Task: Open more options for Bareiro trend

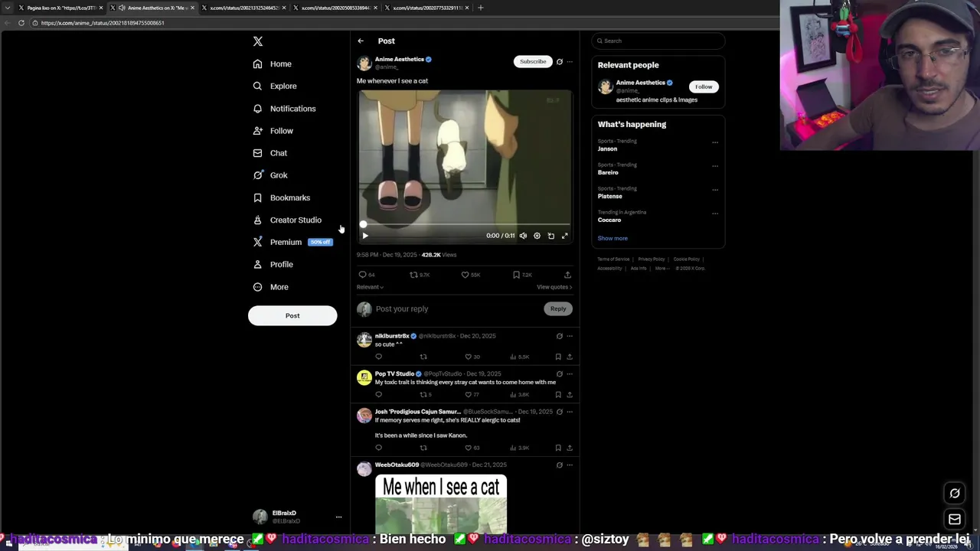Action: (715, 165)
